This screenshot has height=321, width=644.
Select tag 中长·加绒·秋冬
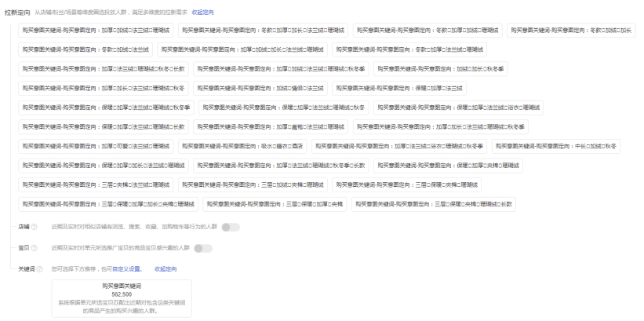(x=556, y=146)
